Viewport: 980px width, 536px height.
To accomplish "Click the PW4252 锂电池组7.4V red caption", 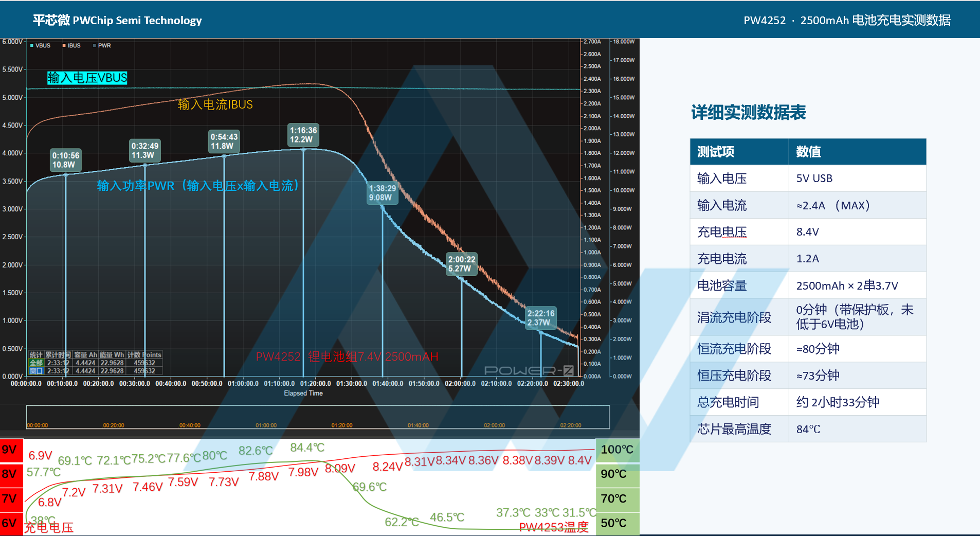I will [347, 356].
